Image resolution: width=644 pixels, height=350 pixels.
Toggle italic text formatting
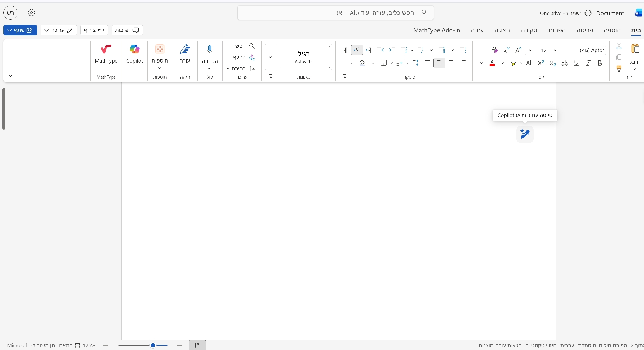[588, 63]
